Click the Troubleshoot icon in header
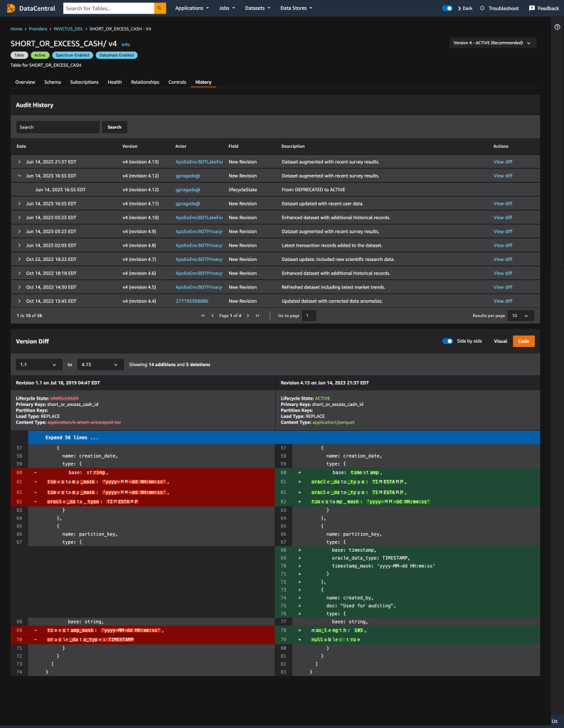Screen dimensions: 564x728 click(x=482, y=9)
